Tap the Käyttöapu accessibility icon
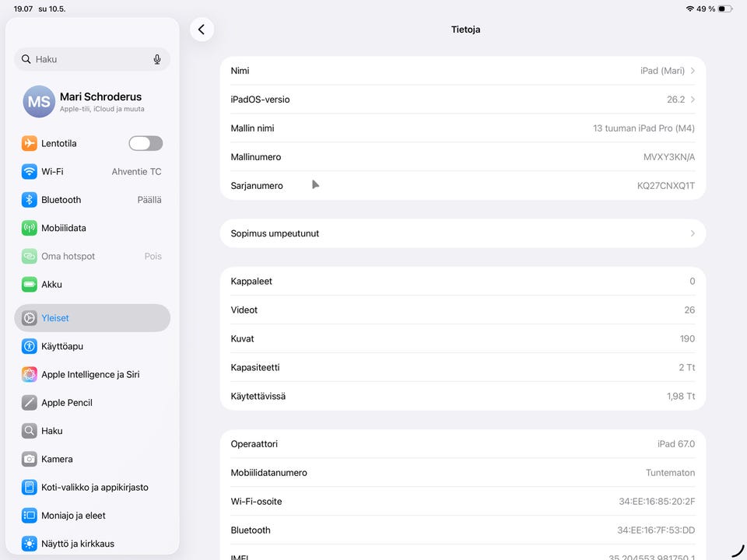Image resolution: width=747 pixels, height=560 pixels. [x=29, y=346]
